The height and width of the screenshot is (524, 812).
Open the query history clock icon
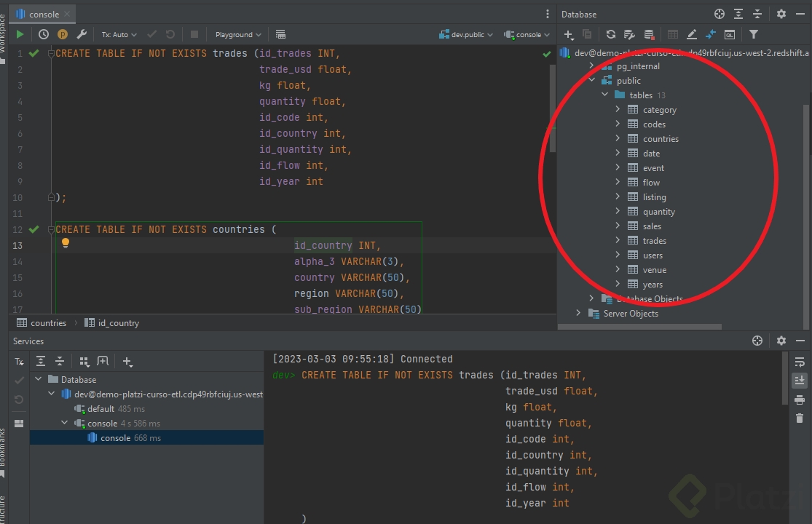[44, 34]
